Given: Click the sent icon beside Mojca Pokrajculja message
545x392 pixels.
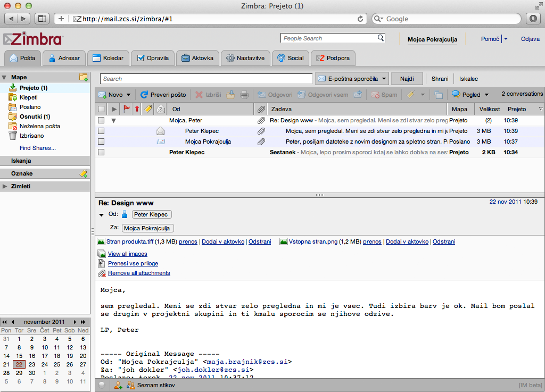Looking at the screenshot, I should click(x=161, y=141).
